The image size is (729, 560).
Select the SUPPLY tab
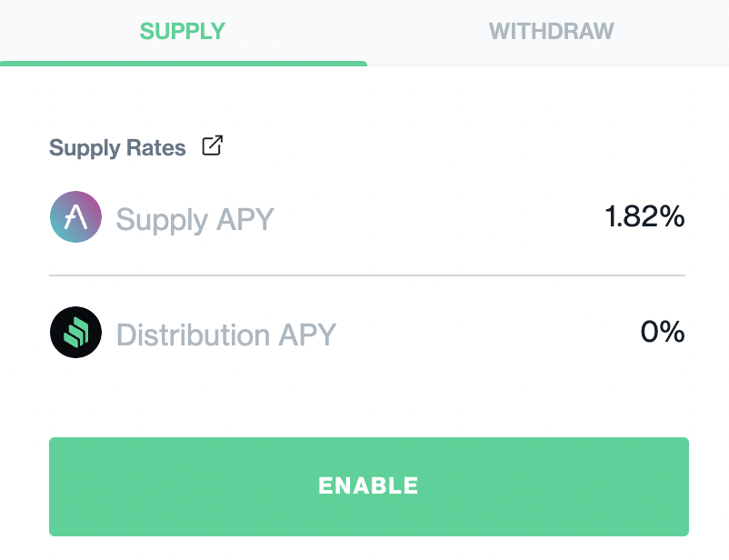pos(183,32)
